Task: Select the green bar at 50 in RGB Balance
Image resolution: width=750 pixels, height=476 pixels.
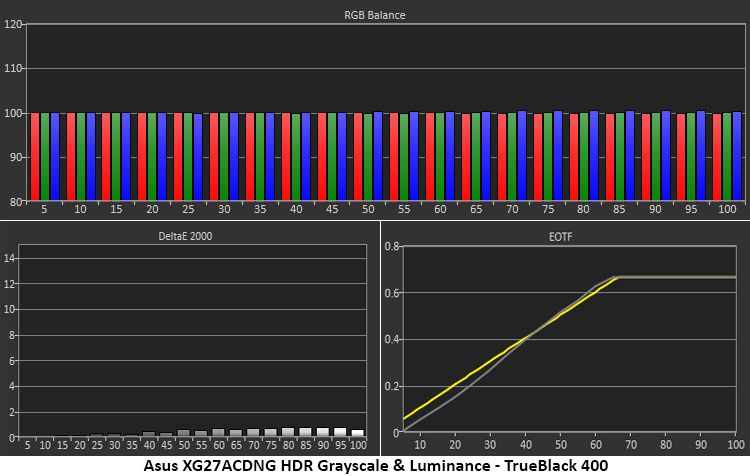Action: click(368, 157)
